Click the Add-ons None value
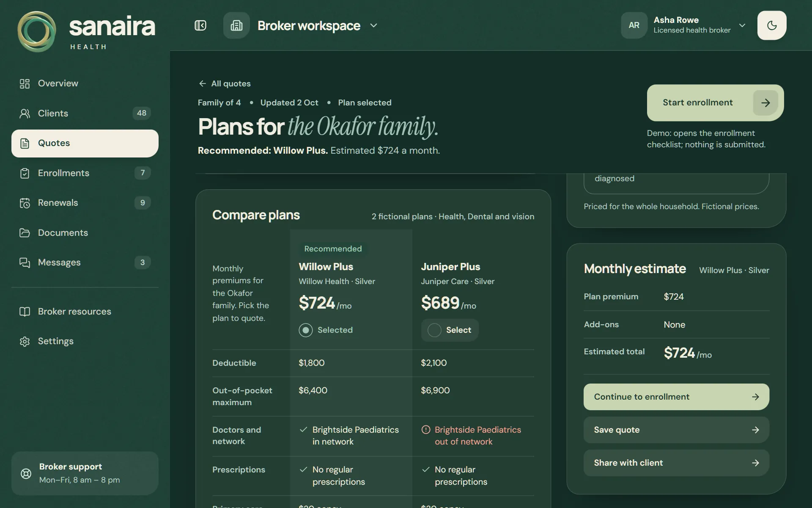 [x=674, y=325]
